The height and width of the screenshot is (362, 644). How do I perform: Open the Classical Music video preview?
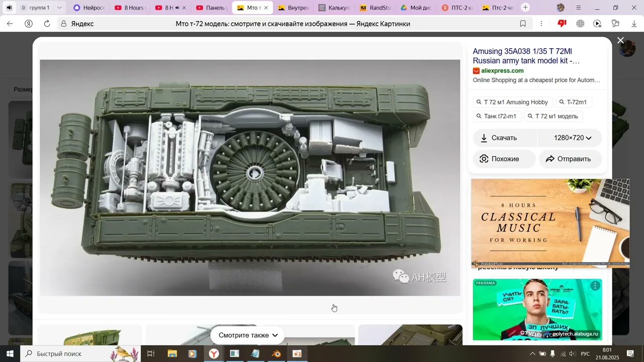point(550,223)
